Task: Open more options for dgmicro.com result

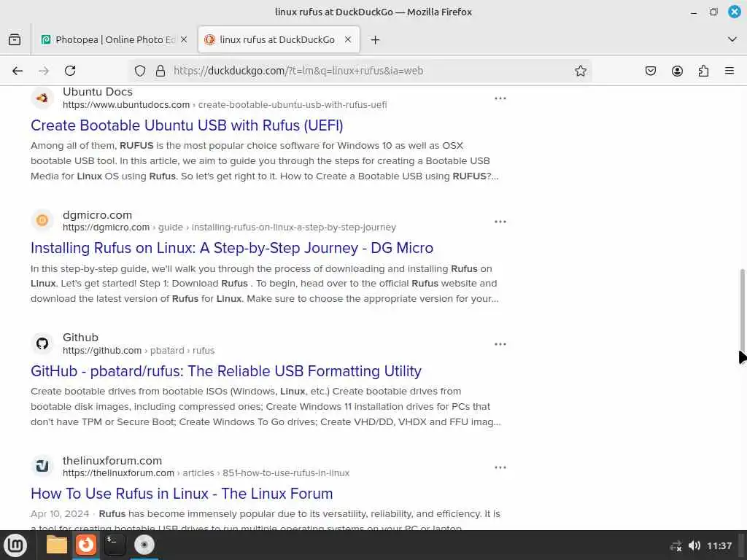Action: pos(500,222)
